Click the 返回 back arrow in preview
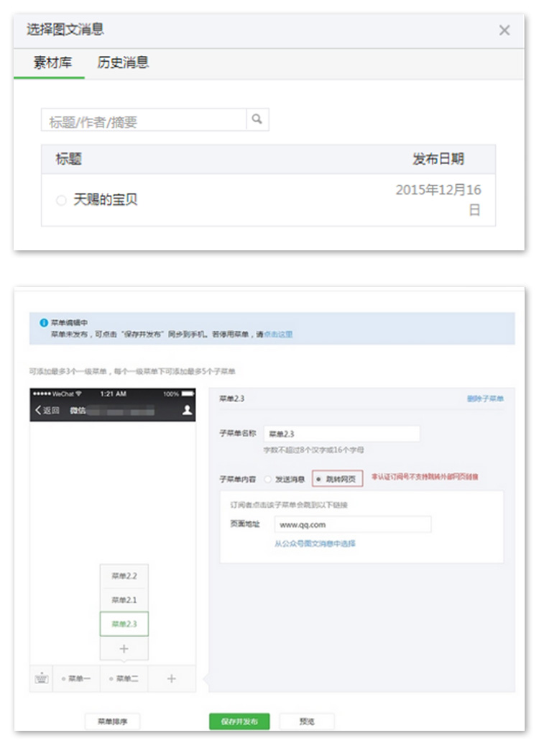This screenshot has height=756, width=539. coord(39,410)
